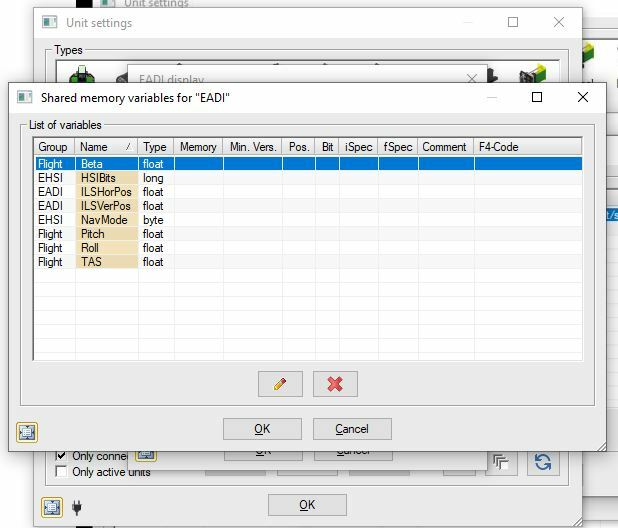This screenshot has width=618, height=528.
Task: Select the ILSHorPos variable row
Action: click(x=308, y=192)
